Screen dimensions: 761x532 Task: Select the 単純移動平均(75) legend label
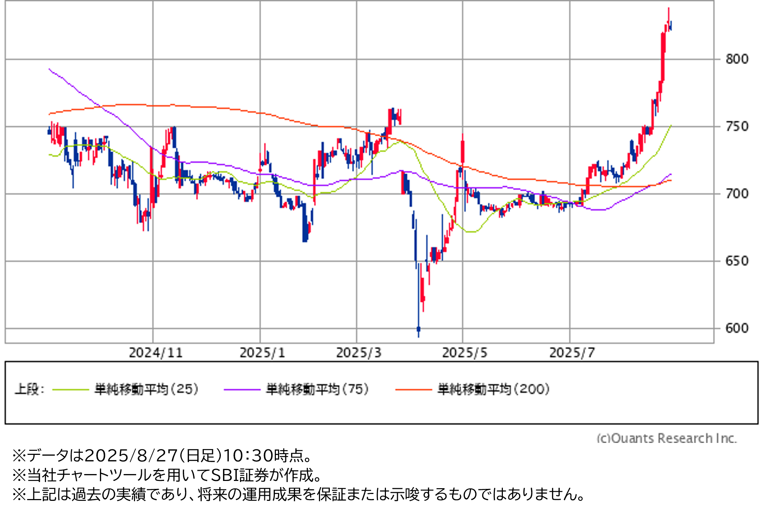click(318, 389)
